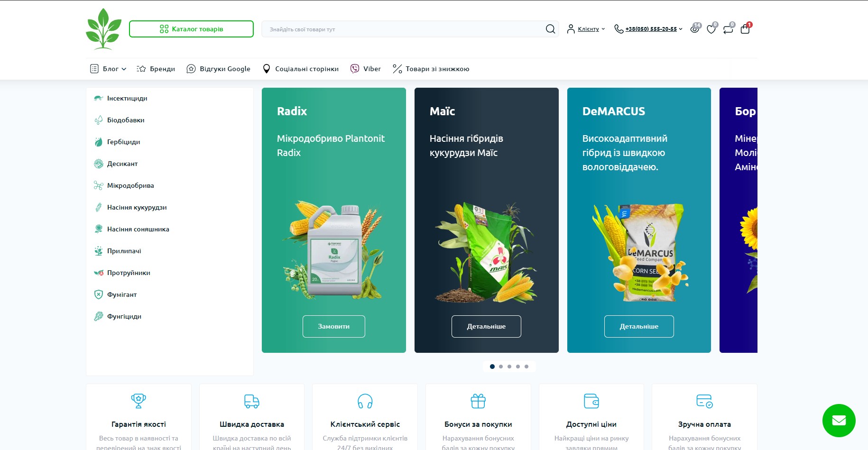This screenshot has width=868, height=450.
Task: Expand the Блог chevron arrow
Action: coord(124,69)
